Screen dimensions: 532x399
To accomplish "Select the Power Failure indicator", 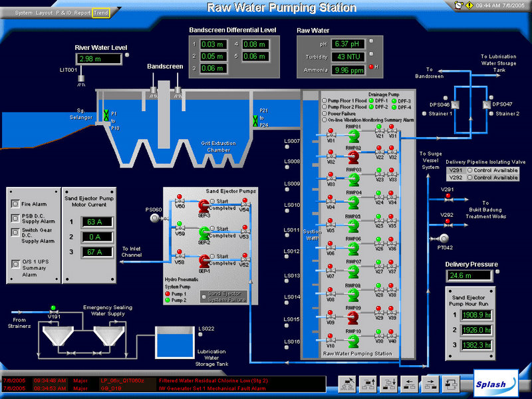I will click(x=325, y=113).
